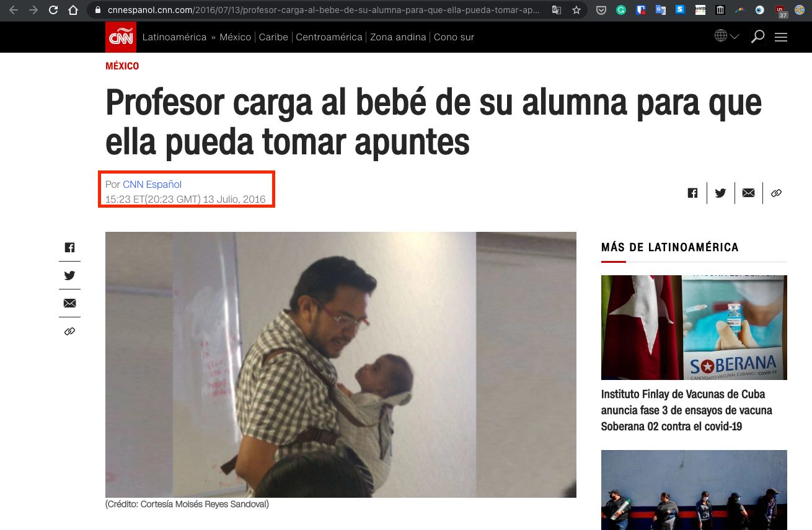Share on Twitter from the top-right share bar
Image resolution: width=812 pixels, height=530 pixels.
pos(720,193)
